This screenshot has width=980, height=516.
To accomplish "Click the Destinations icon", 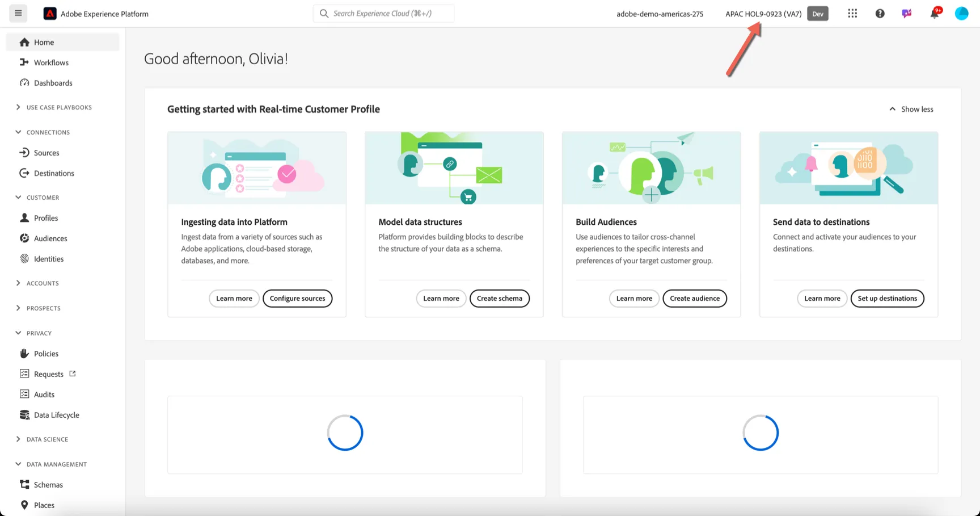I will tap(24, 173).
